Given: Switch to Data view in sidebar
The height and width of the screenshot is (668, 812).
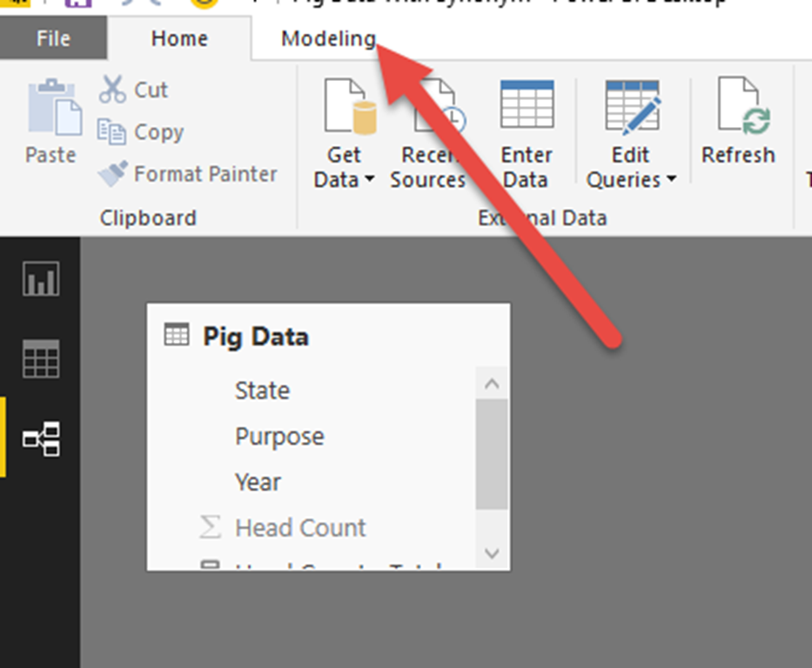Looking at the screenshot, I should coord(41,358).
